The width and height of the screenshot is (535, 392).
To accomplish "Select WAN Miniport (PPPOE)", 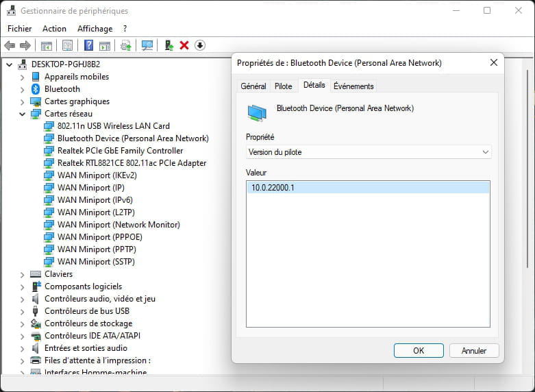I will (99, 236).
